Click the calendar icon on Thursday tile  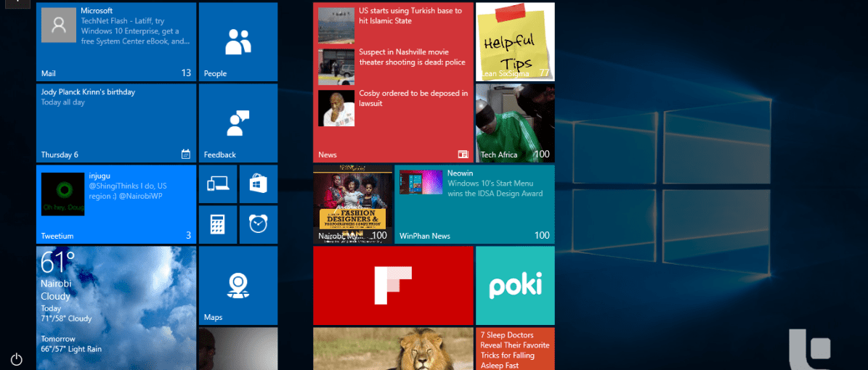[186, 155]
